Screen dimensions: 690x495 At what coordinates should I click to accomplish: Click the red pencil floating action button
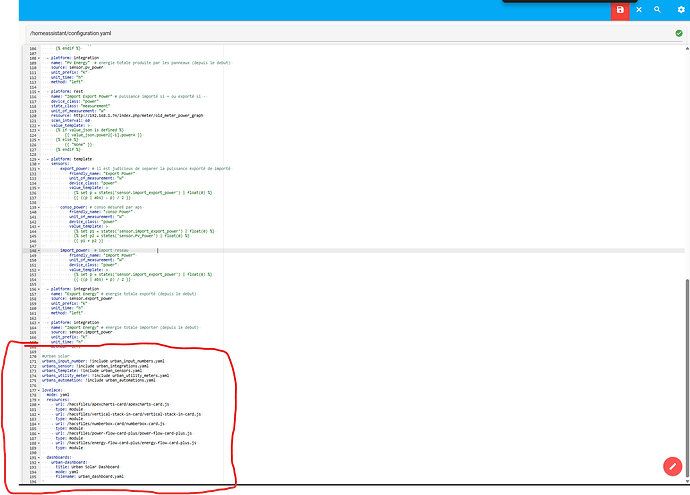tap(672, 466)
